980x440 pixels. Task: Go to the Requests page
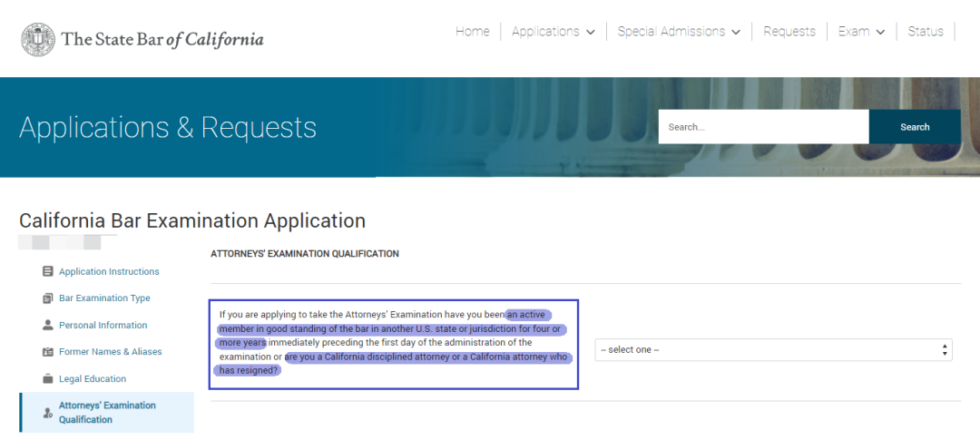pyautogui.click(x=789, y=31)
